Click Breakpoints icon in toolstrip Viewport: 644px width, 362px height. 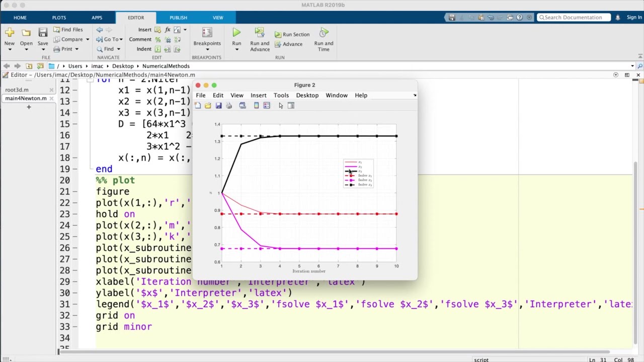[x=207, y=33]
